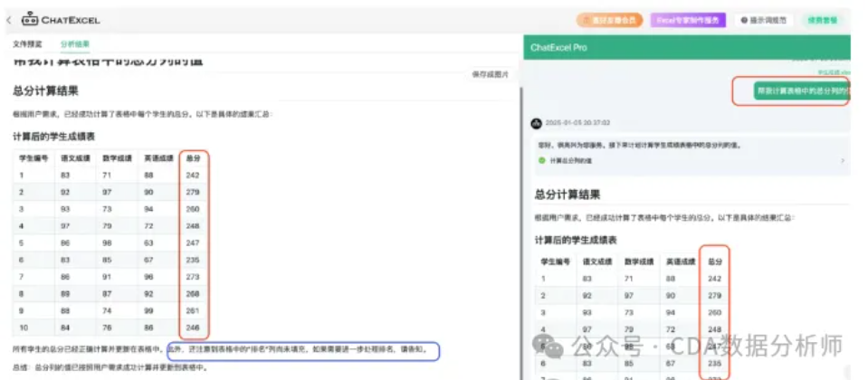Screen dimensions: 868x380
Task: Open the 提示词规范 prompt guide button
Action: pos(763,21)
